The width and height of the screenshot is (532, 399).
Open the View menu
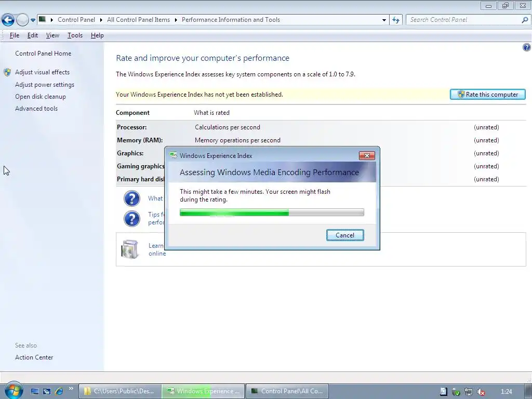(x=52, y=35)
